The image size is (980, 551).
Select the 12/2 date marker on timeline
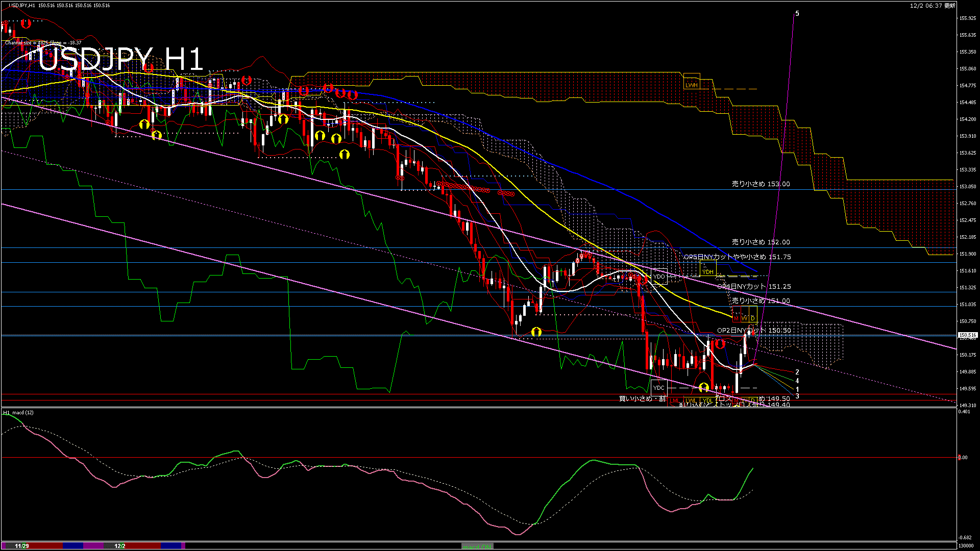coord(120,546)
